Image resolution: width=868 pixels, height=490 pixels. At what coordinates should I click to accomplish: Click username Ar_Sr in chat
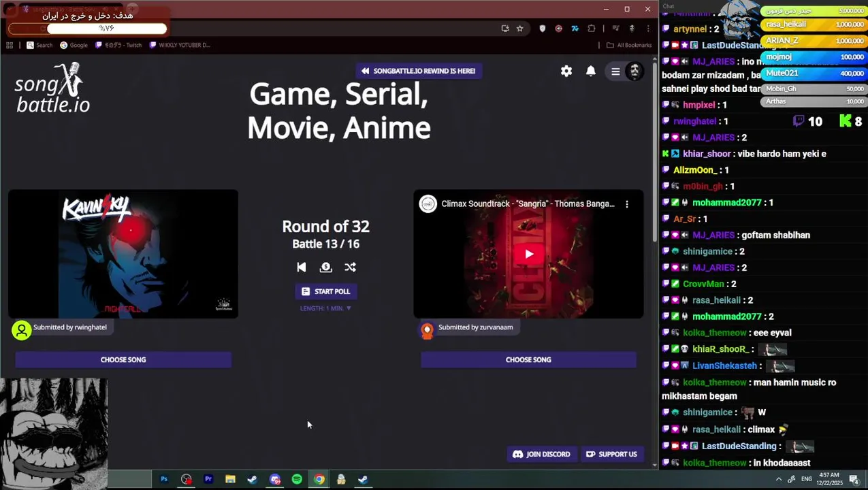tap(684, 219)
